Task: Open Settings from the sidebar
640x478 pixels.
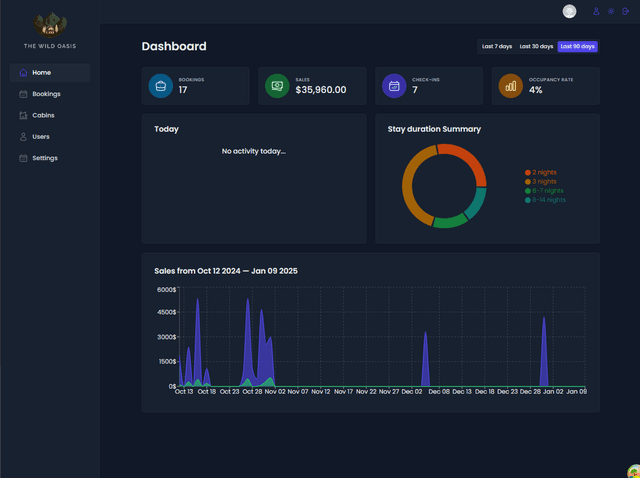Action: (44, 158)
